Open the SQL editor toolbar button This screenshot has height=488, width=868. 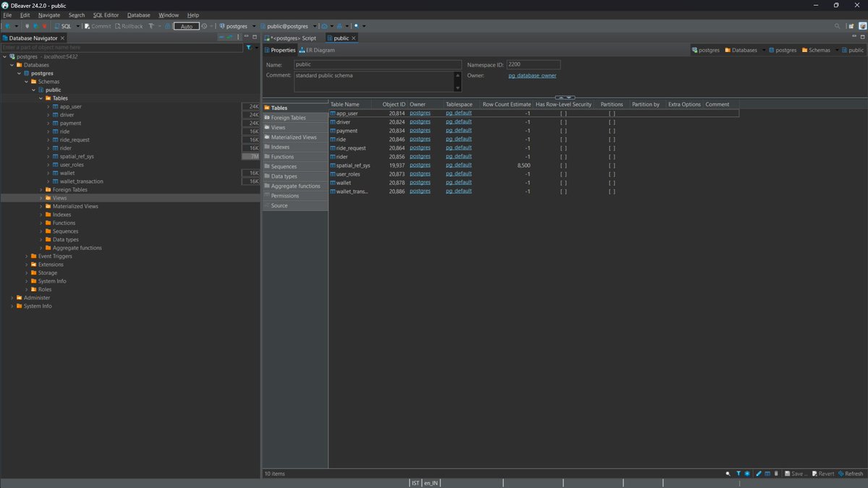(64, 26)
